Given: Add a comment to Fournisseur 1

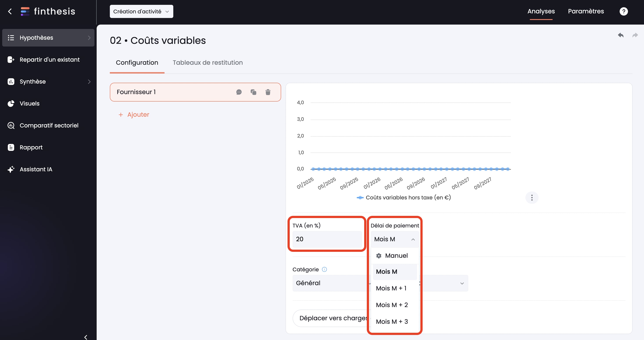Looking at the screenshot, I should pos(239,92).
